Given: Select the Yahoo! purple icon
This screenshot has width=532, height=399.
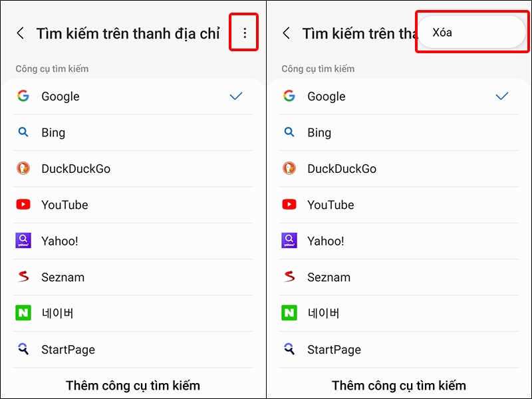Looking at the screenshot, I should click(x=23, y=241).
